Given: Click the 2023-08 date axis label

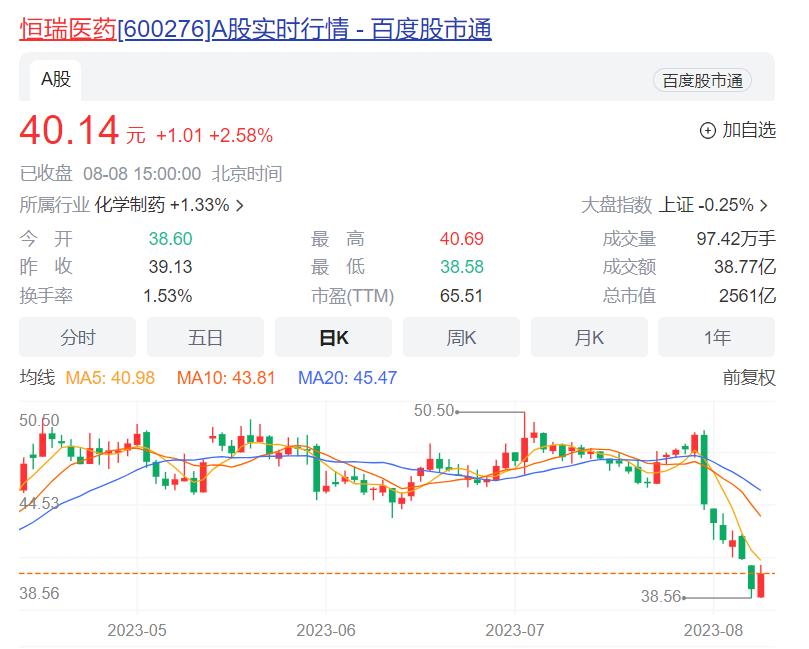Looking at the screenshot, I should point(714,630).
